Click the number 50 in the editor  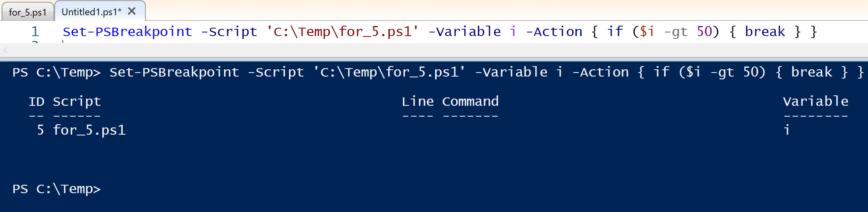704,31
